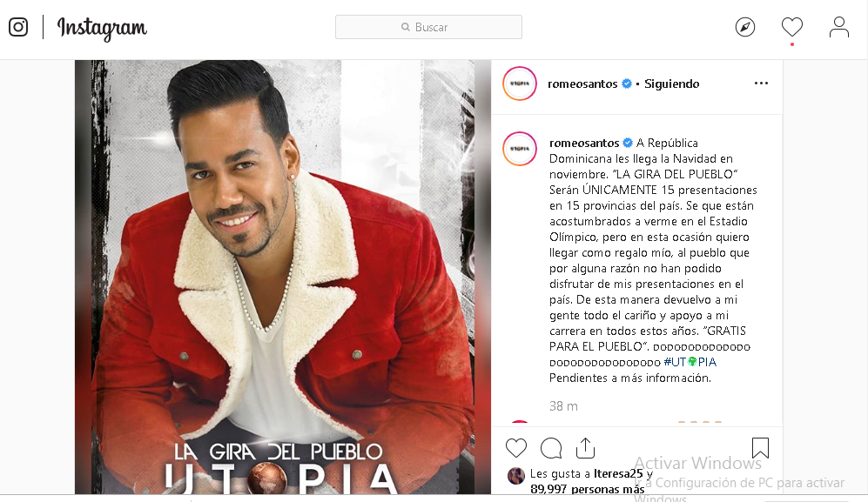Share the post with the share icon
Screen dimensions: 868x502
click(585, 448)
